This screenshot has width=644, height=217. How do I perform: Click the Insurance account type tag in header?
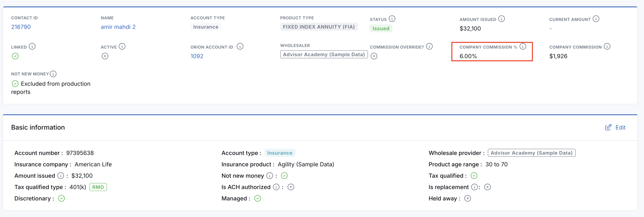[206, 27]
